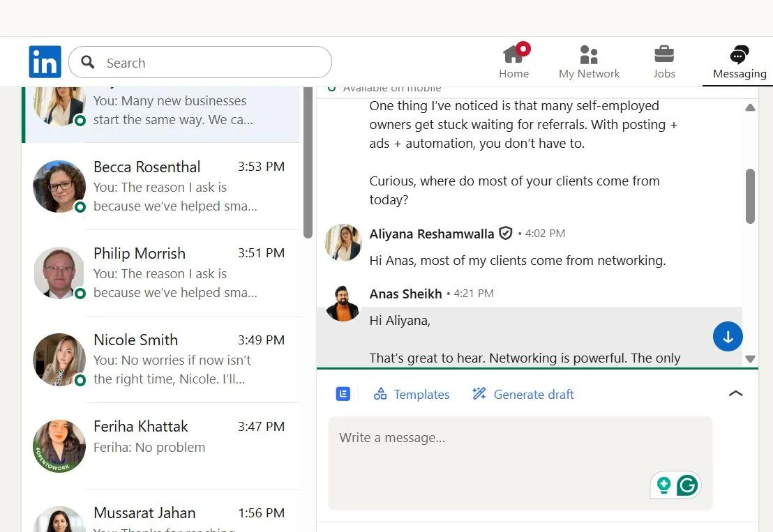This screenshot has height=532, width=773.
Task: Click Aliyana's verified shield badge
Action: [505, 233]
